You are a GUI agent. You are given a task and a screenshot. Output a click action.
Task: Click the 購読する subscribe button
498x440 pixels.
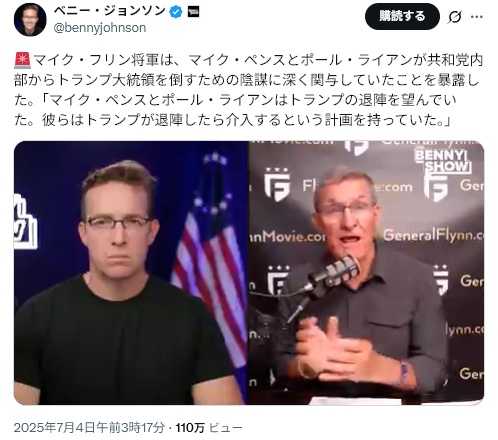pos(402,16)
